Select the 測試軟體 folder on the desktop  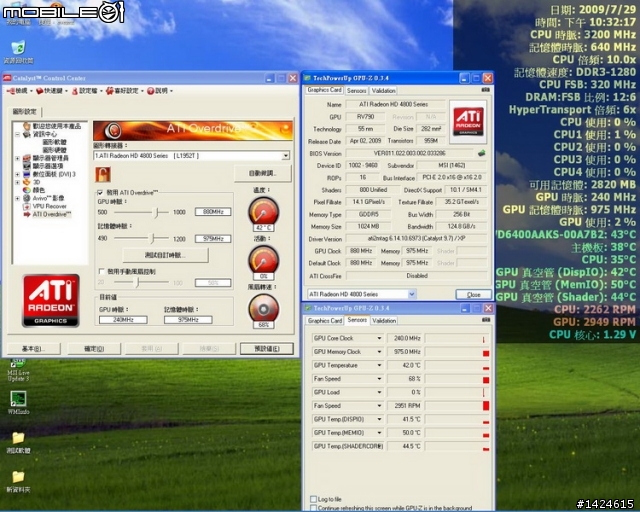[x=18, y=443]
